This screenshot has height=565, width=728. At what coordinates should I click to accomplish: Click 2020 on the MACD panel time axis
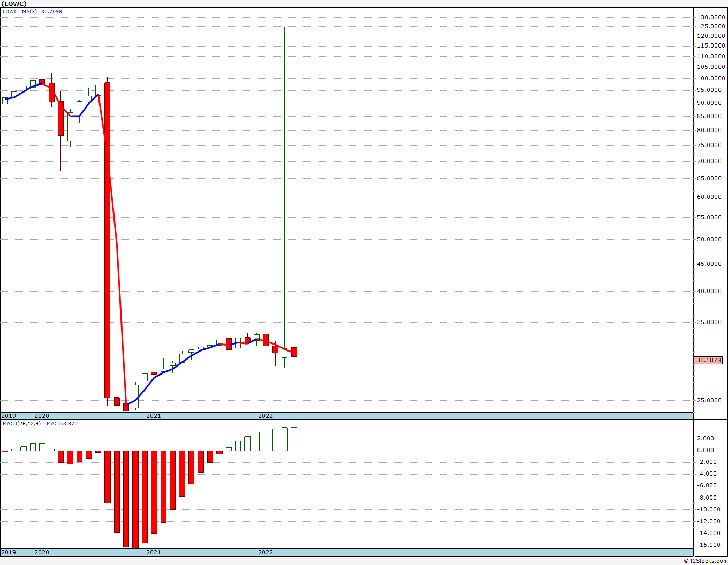pyautogui.click(x=42, y=552)
